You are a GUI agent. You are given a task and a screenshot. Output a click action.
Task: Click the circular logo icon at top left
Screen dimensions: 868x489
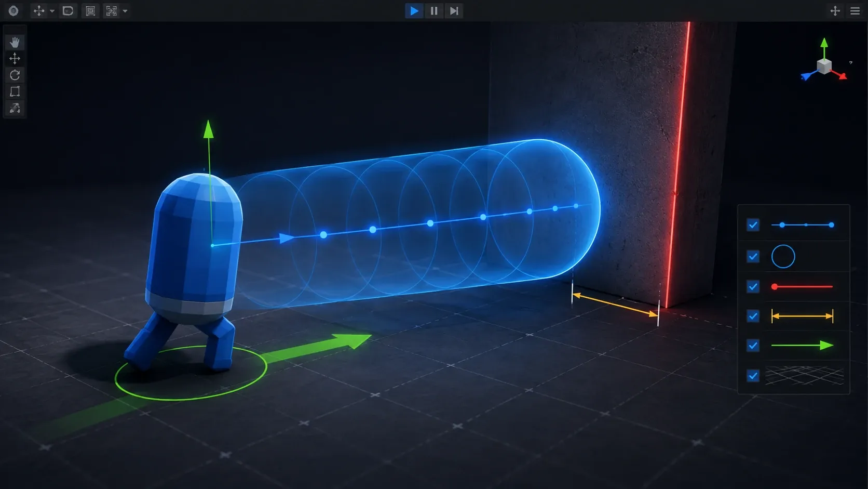click(x=13, y=11)
